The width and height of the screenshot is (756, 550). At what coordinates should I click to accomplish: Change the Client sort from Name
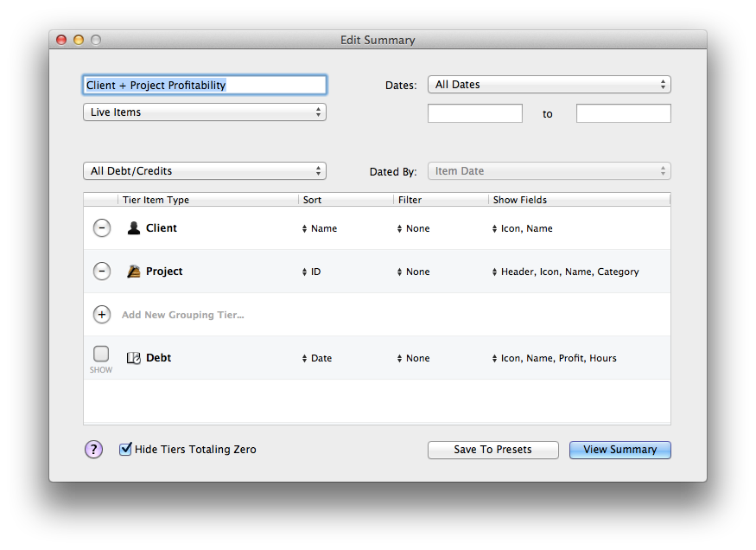pos(324,227)
